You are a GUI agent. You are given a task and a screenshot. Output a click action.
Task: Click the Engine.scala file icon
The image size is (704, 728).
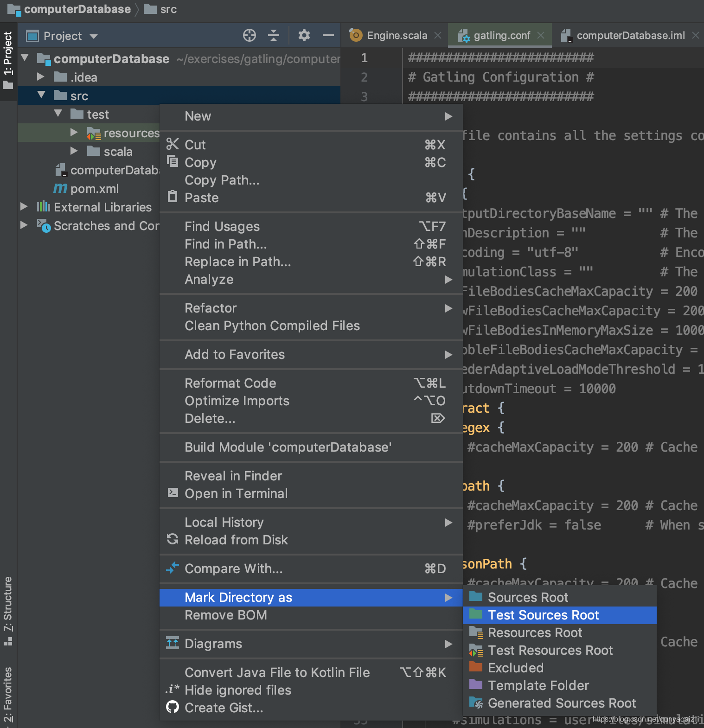coord(356,35)
